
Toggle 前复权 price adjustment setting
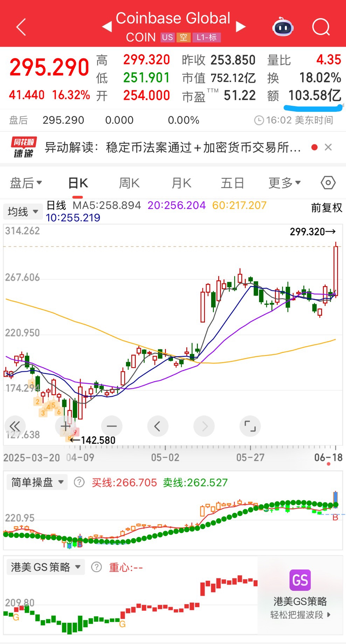(x=326, y=208)
